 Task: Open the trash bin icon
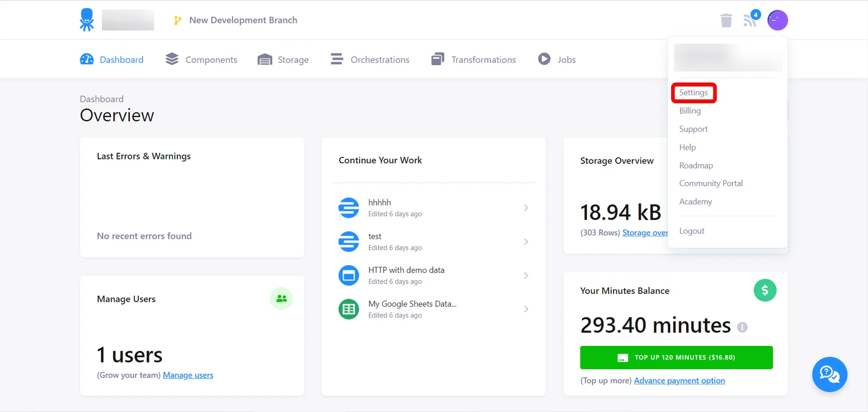pyautogui.click(x=726, y=21)
